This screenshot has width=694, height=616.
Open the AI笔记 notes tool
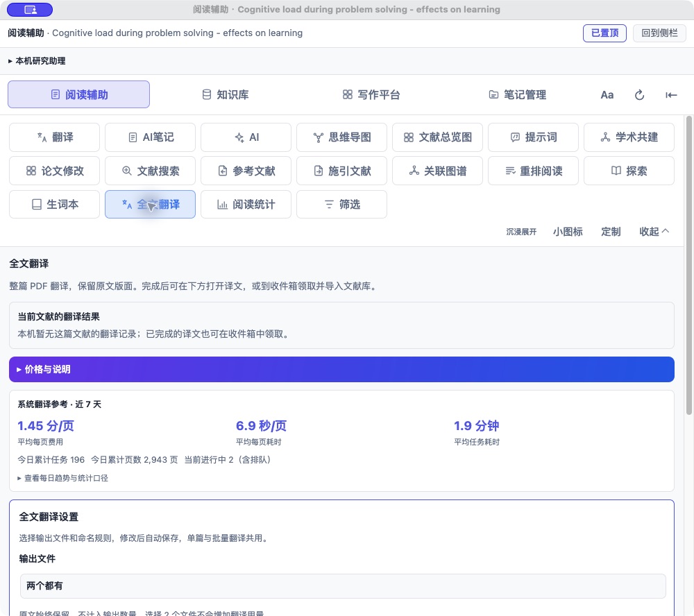150,137
